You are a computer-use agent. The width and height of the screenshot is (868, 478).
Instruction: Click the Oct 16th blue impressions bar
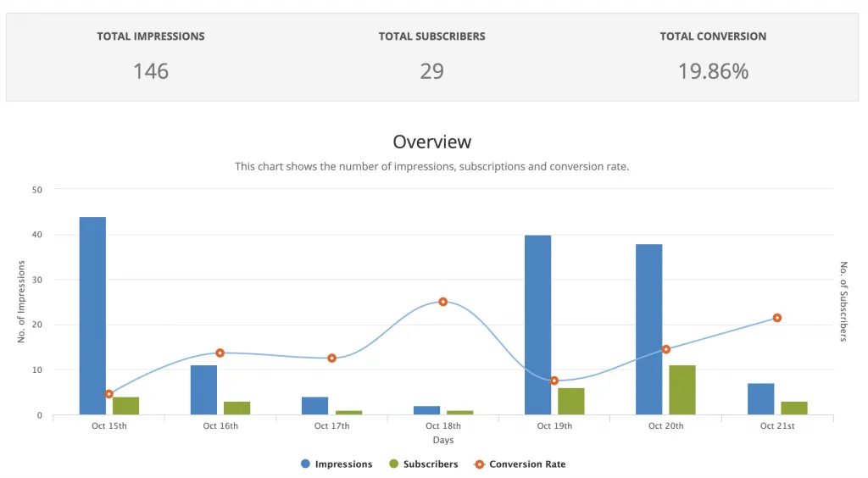[x=203, y=390]
